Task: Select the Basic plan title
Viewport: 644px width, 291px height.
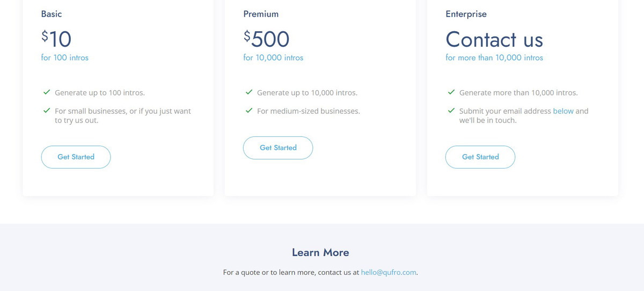Action: tap(52, 14)
